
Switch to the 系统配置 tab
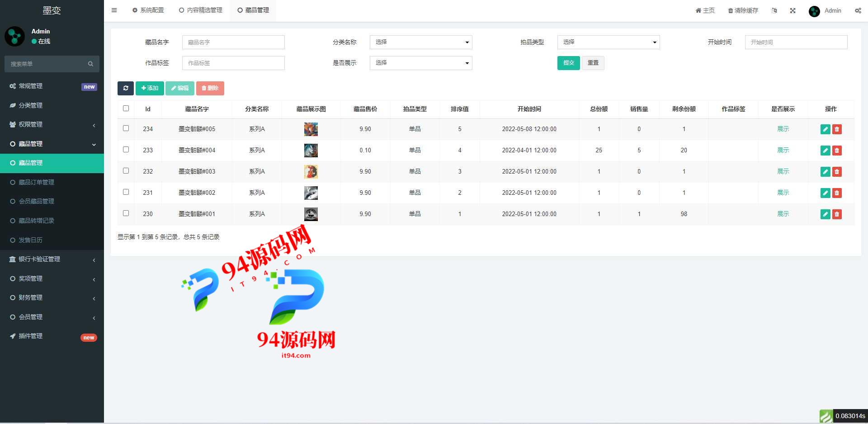(148, 10)
